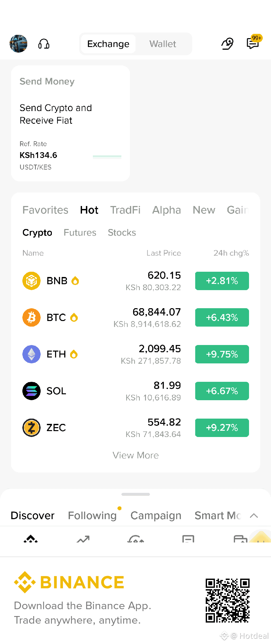Screen dimensions: 271x644
Task: Tap View More under market list
Action: point(135,455)
